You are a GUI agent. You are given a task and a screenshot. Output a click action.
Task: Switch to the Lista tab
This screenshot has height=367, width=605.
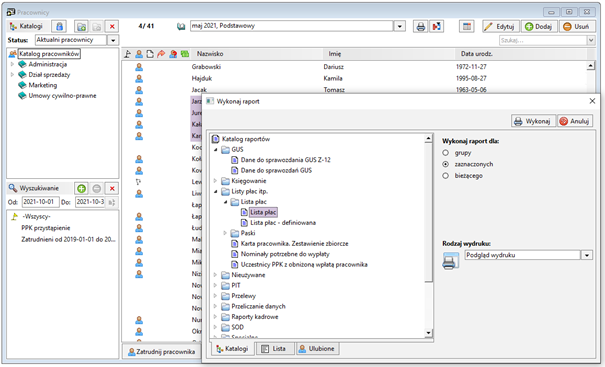pyautogui.click(x=274, y=348)
